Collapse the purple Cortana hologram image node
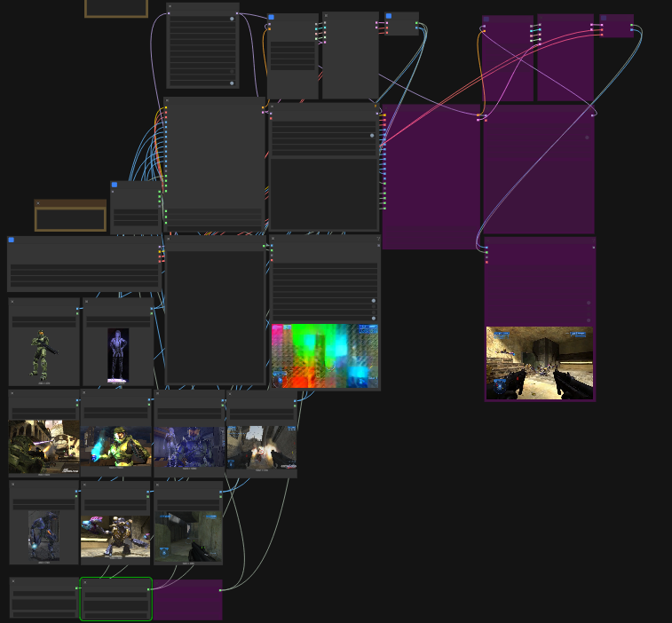 click(87, 302)
